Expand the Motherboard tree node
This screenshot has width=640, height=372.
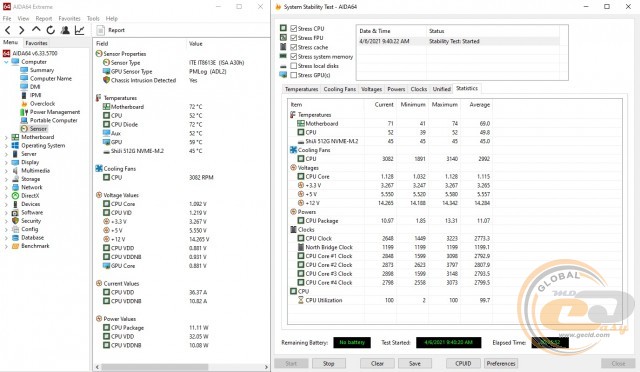click(x=6, y=138)
